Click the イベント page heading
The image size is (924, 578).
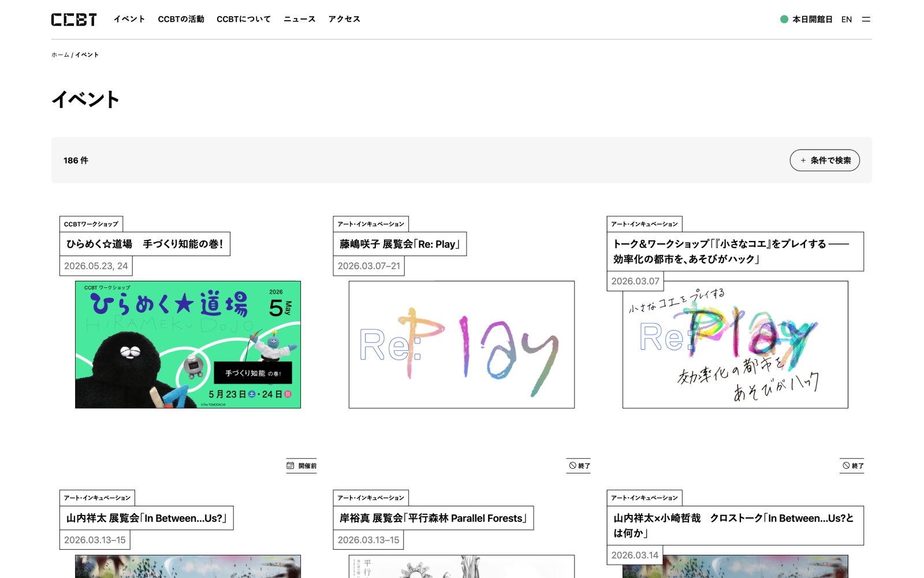pyautogui.click(x=85, y=99)
